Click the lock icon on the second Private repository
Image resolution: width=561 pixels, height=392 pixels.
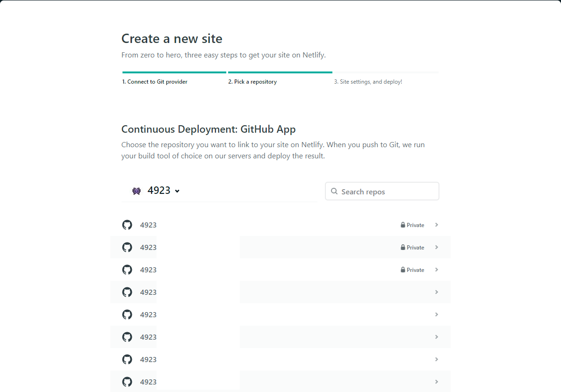tap(403, 247)
